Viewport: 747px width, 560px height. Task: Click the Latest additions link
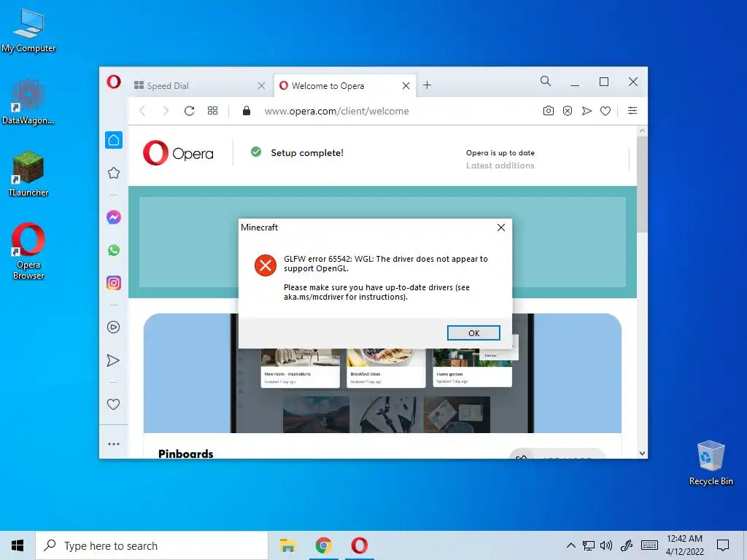point(500,166)
